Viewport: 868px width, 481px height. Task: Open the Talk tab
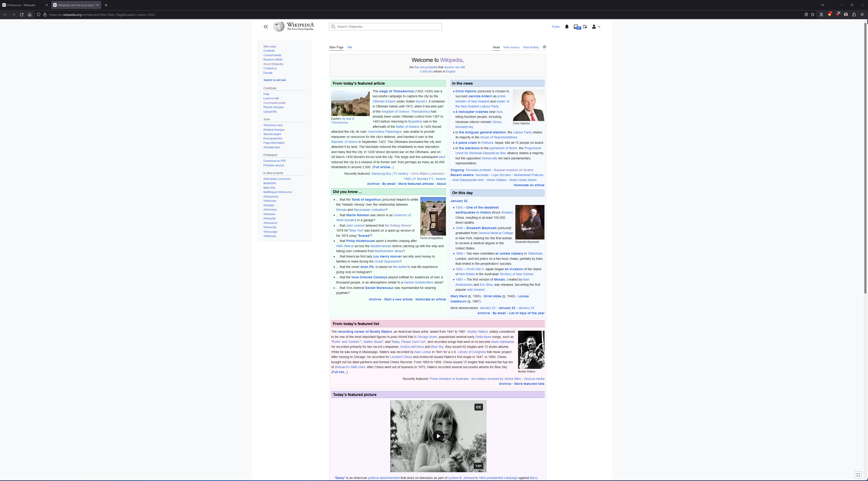coord(350,47)
